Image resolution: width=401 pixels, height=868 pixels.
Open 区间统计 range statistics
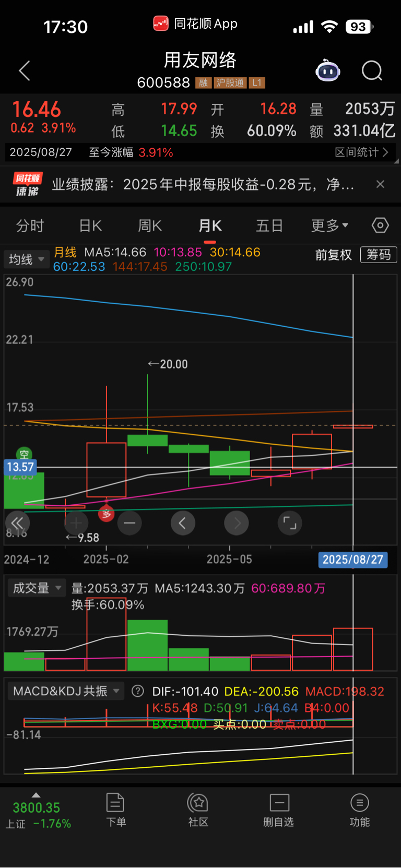pos(361,152)
